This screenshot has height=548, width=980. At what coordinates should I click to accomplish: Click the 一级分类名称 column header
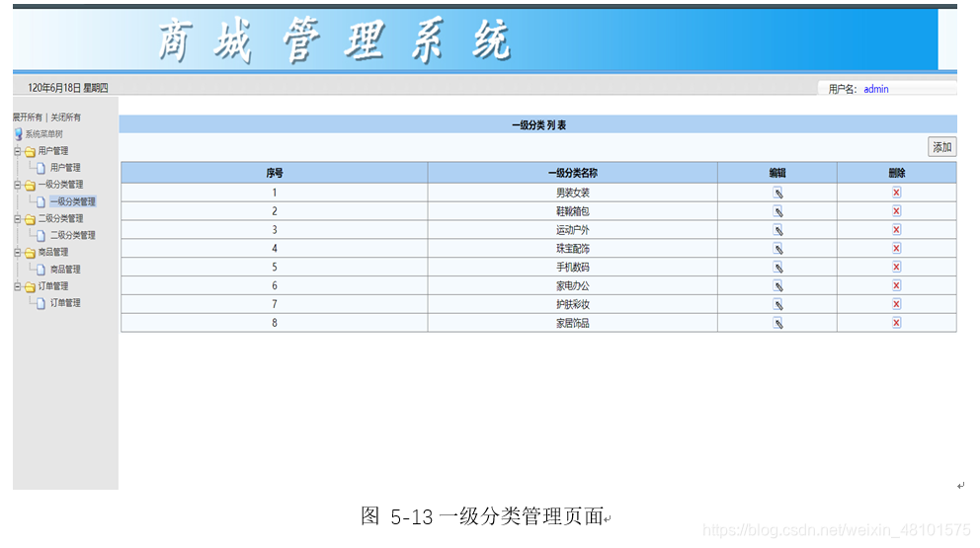pyautogui.click(x=573, y=173)
